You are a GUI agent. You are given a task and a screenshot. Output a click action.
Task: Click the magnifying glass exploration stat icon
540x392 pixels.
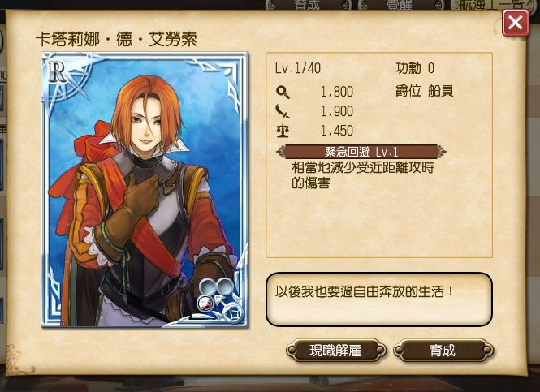pyautogui.click(x=283, y=92)
